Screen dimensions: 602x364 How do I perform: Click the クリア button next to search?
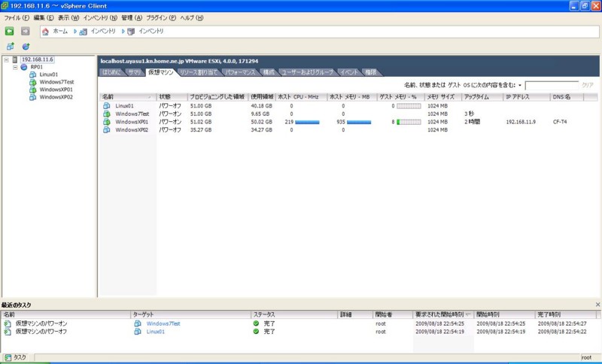tap(588, 85)
